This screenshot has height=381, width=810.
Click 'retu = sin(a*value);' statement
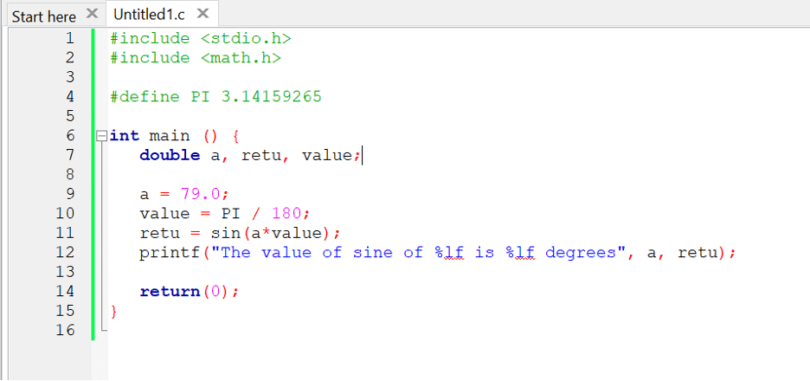[x=240, y=233]
